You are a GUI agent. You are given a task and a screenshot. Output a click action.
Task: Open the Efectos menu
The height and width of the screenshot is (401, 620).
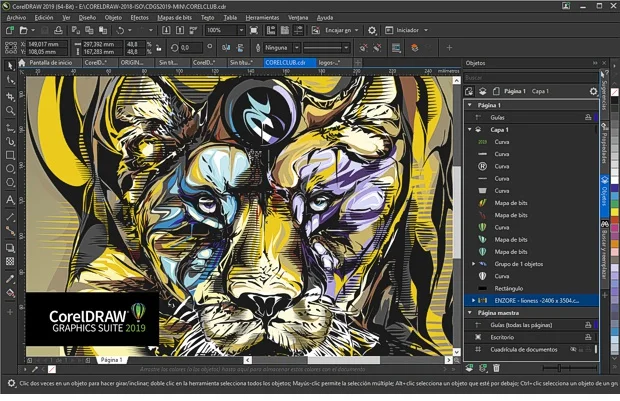(x=140, y=18)
